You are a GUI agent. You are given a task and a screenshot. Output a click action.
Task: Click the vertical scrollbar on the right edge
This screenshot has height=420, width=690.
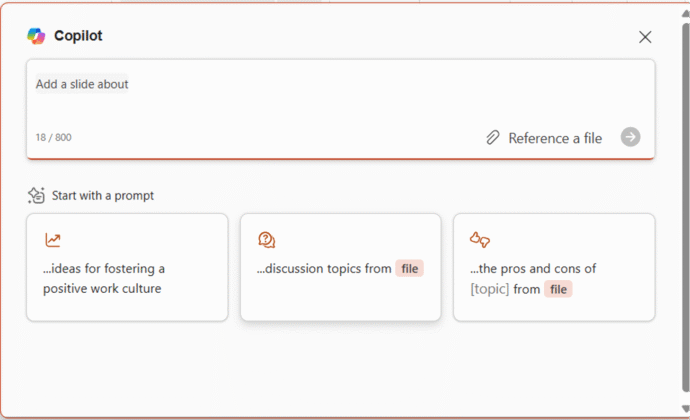685,200
